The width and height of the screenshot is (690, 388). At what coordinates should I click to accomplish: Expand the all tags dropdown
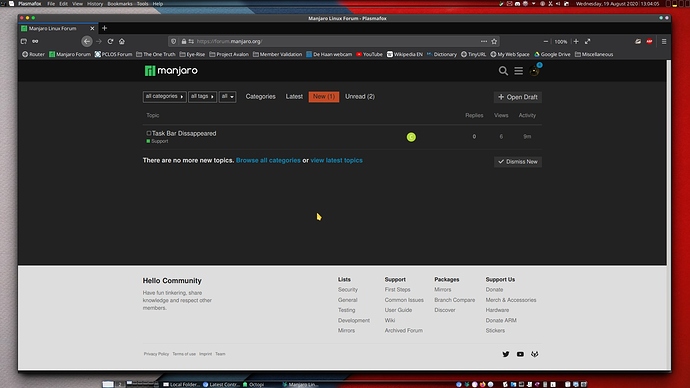coord(202,96)
